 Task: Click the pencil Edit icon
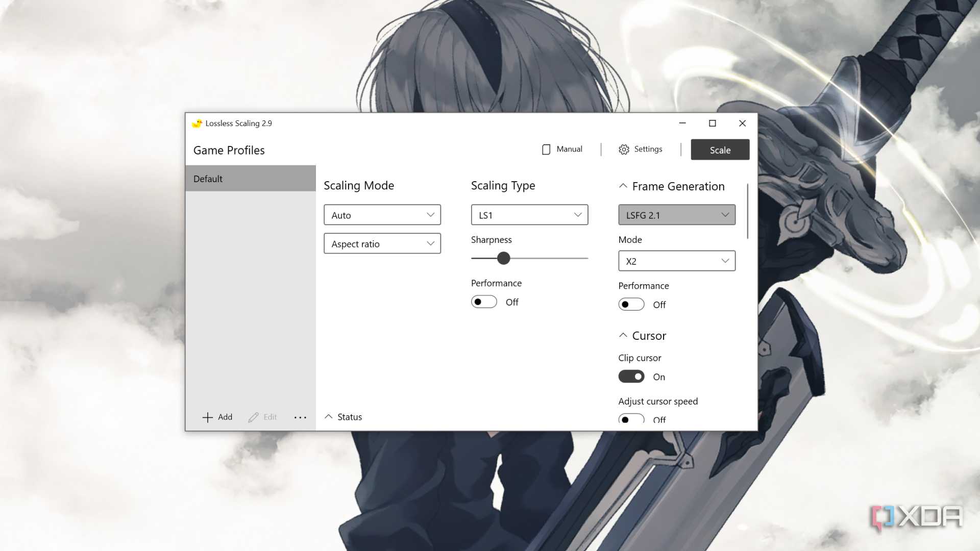[x=253, y=417]
